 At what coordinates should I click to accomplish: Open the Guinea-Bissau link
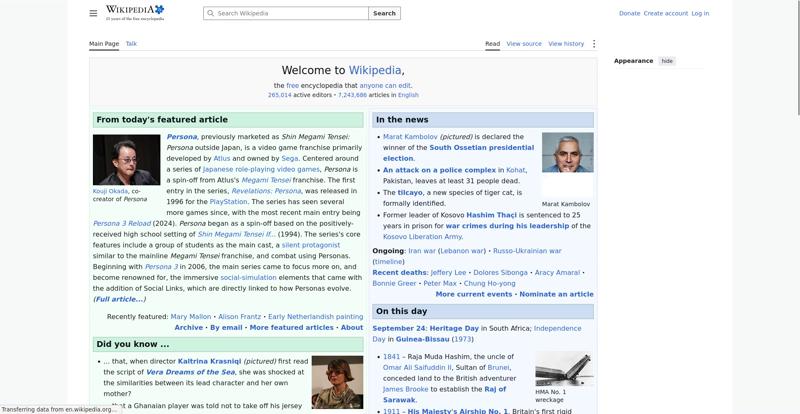click(423, 339)
